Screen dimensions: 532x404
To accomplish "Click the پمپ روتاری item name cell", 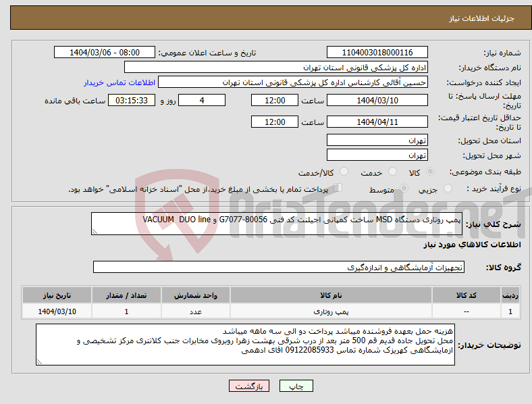I will point(331,311).
